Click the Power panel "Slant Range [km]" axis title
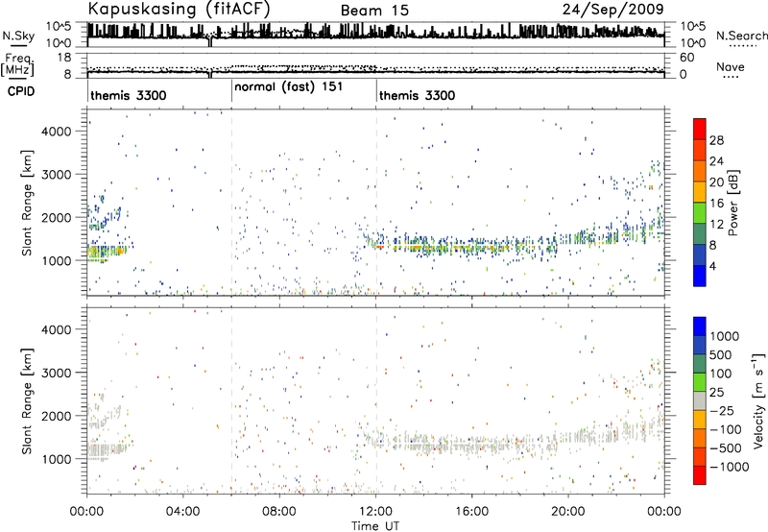The height and width of the screenshot is (532, 768). (27, 203)
